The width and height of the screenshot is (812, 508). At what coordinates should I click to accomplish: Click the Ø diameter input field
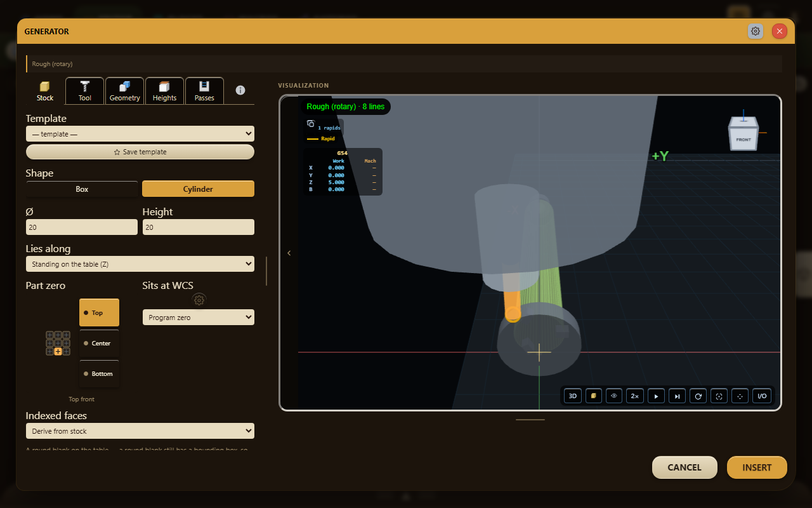coord(82,227)
